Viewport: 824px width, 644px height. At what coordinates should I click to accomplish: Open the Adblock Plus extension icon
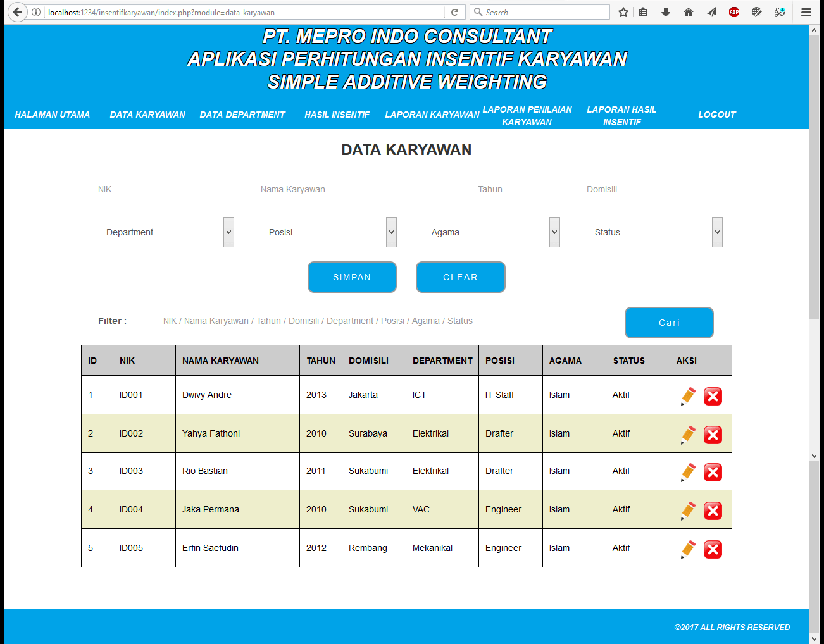734,12
